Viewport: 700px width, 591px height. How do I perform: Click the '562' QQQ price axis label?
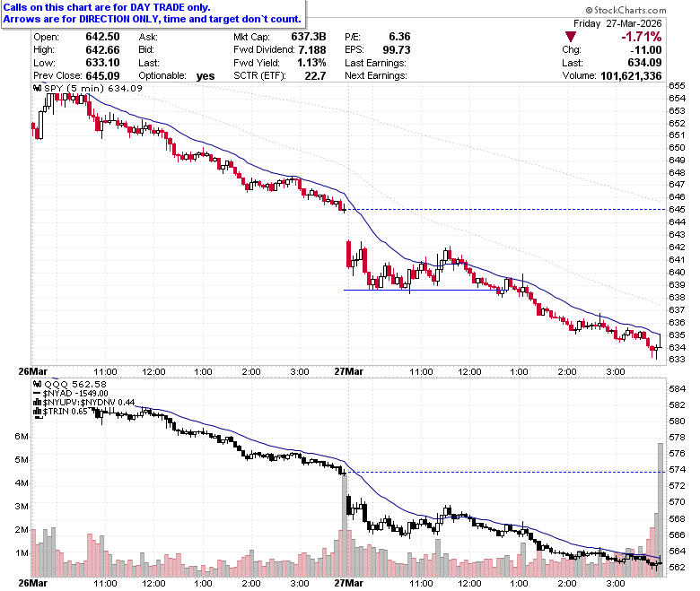point(677,568)
